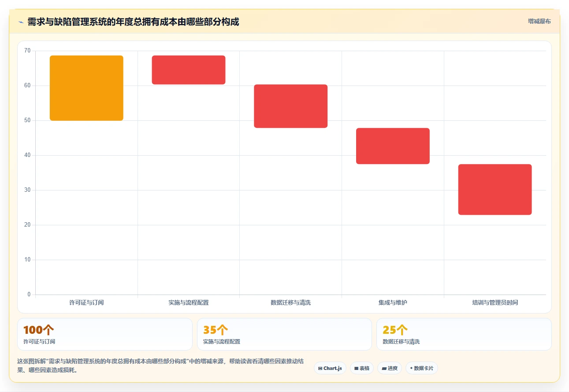Click the y-axis value 0
Image resolution: width=569 pixels, height=392 pixels.
point(29,295)
